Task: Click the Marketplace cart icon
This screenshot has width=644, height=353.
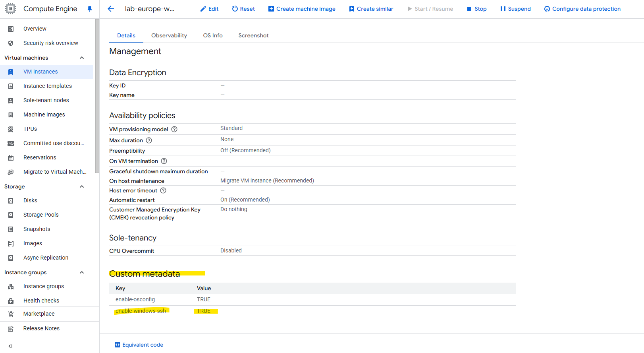Action: (x=11, y=314)
